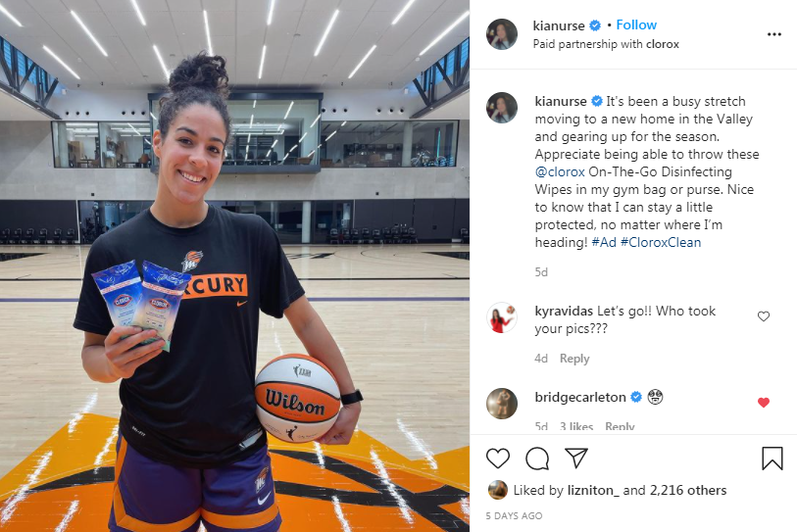Open the comment bubble icon
The width and height of the screenshot is (797, 532).
click(x=537, y=459)
